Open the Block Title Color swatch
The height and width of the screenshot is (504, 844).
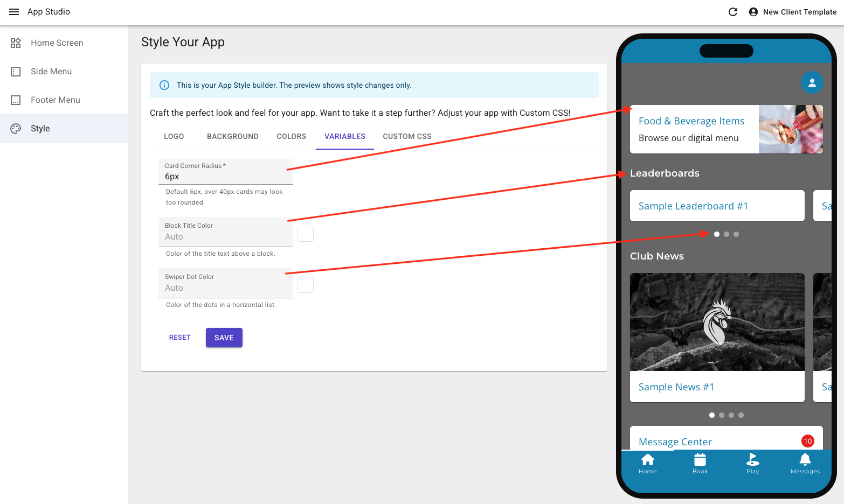306,234
